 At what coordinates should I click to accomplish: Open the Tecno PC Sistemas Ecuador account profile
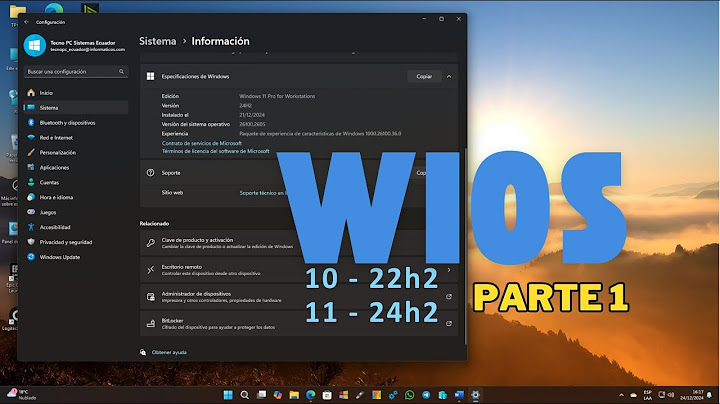point(75,45)
